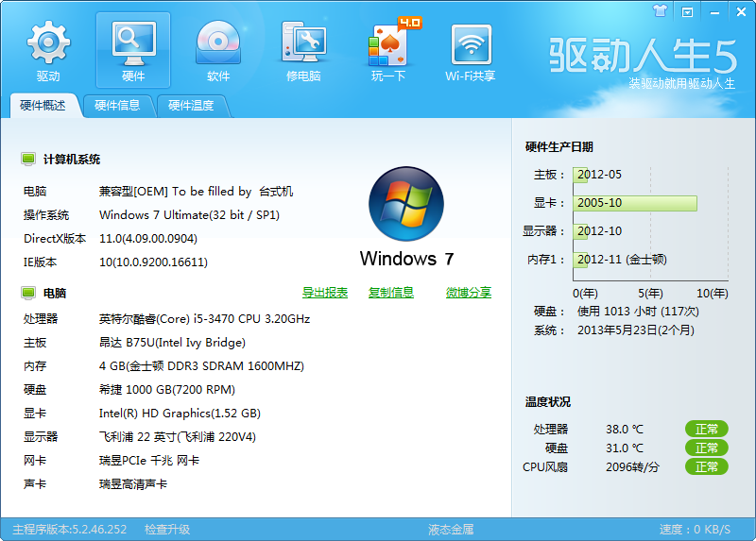The height and width of the screenshot is (541, 756).
Task: Select the processor value i5-3470 CPU 3.20GHz
Action: pyautogui.click(x=204, y=319)
